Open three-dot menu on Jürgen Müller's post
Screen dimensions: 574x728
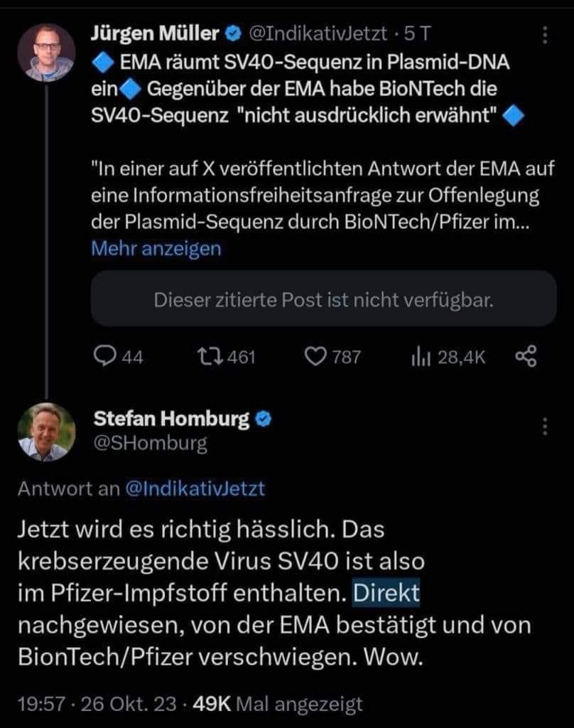coord(545,35)
